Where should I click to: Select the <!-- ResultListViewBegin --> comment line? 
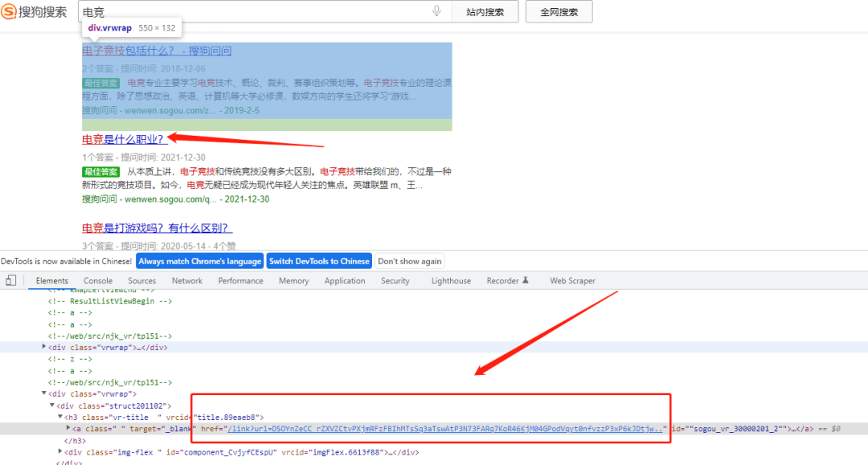pos(109,301)
